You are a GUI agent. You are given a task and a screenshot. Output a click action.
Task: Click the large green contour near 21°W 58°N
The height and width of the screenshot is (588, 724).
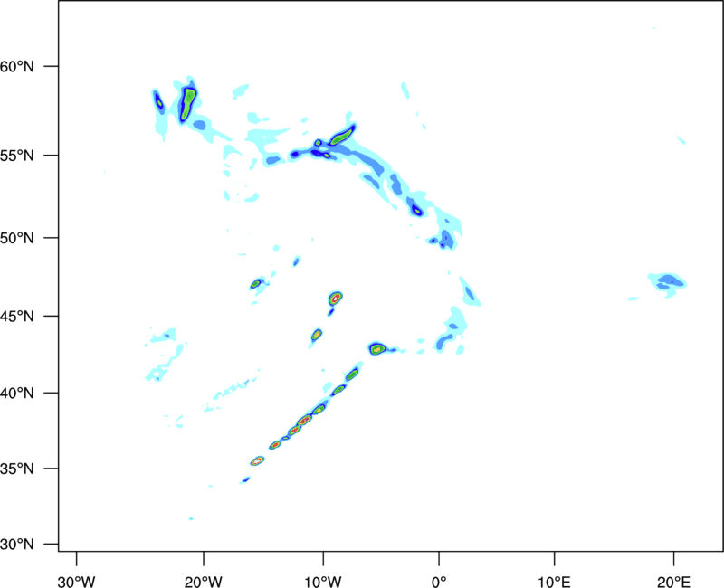point(187,104)
